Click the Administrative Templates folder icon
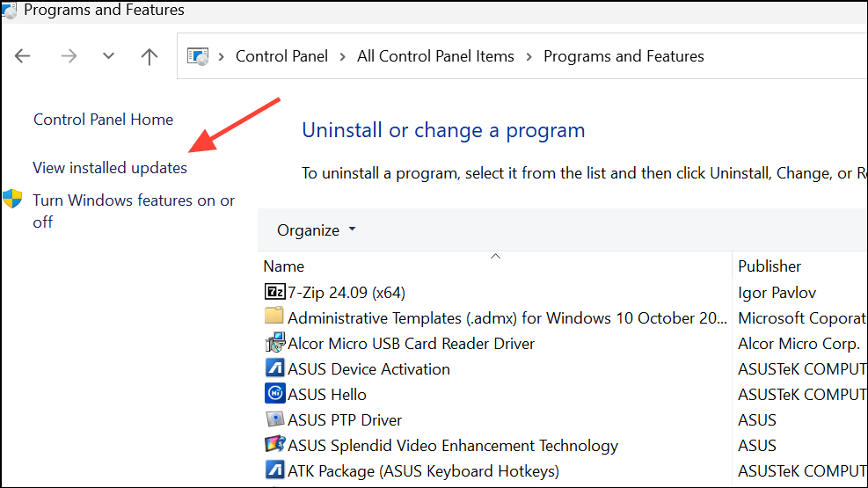868x488 pixels. click(274, 317)
